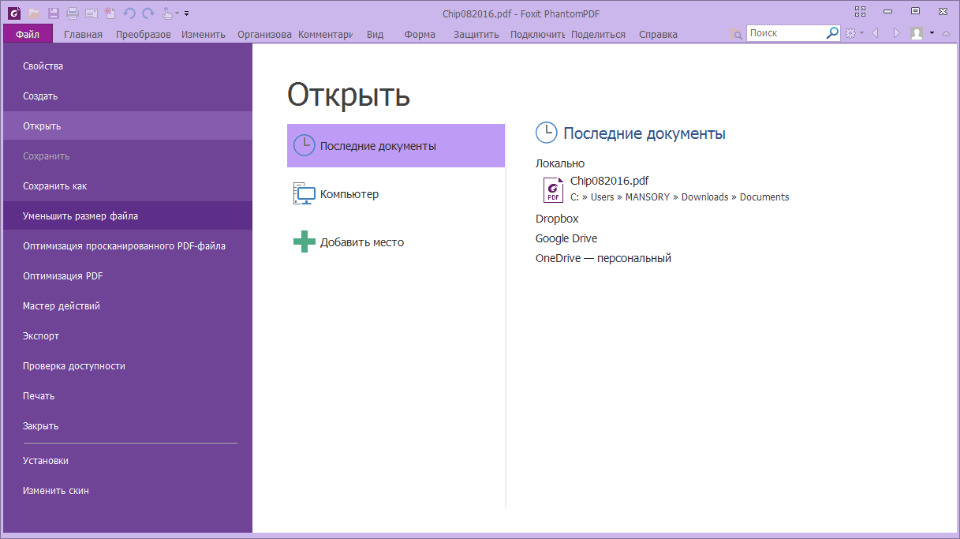
Task: Click the OneDrive — персональный label
Action: tap(604, 258)
